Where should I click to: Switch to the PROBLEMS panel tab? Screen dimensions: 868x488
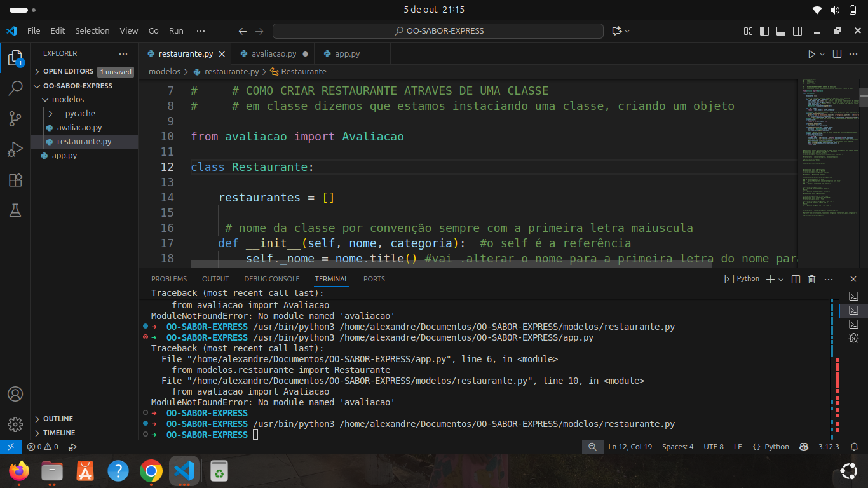tap(169, 279)
